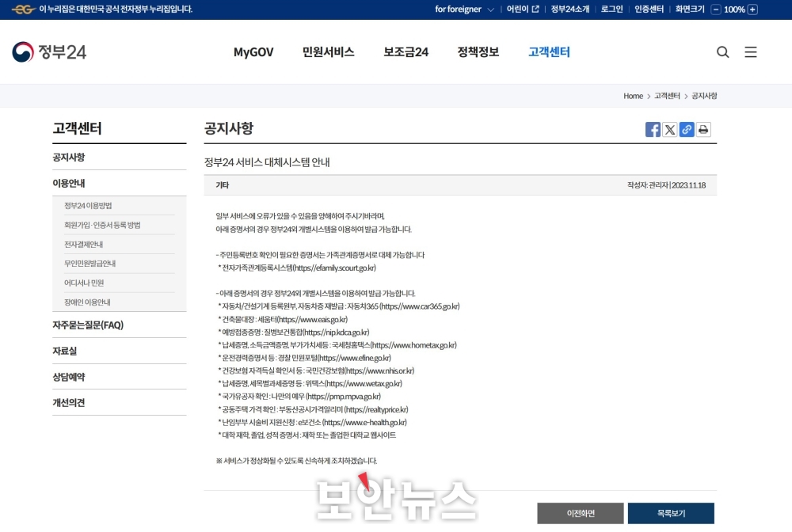792x532 pixels.
Task: Go to the 정부24 home logo
Action: point(49,52)
